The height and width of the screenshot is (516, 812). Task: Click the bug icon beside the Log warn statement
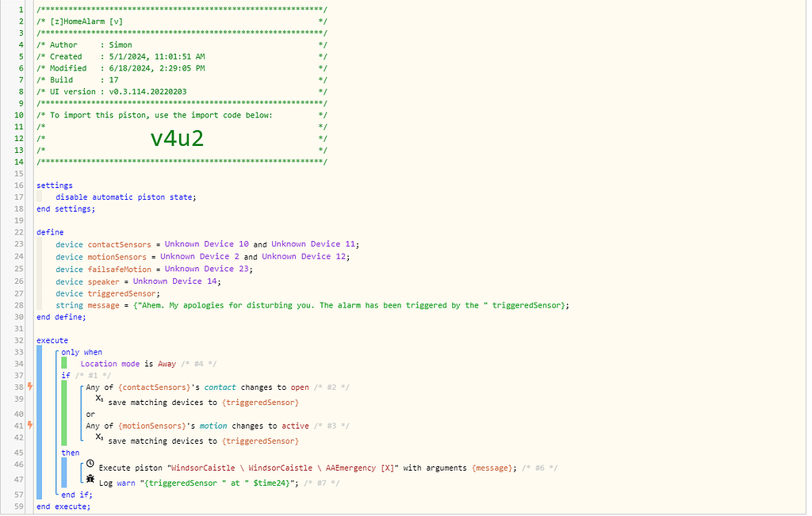point(90,479)
